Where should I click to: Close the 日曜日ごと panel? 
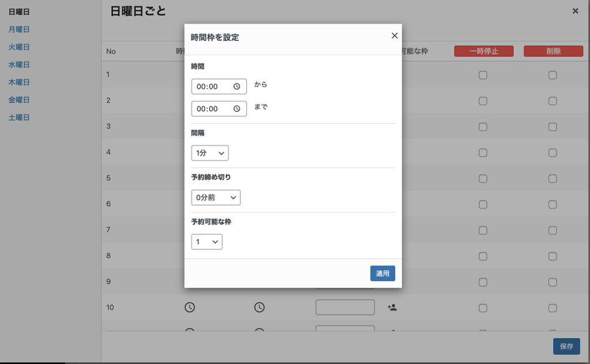575,11
